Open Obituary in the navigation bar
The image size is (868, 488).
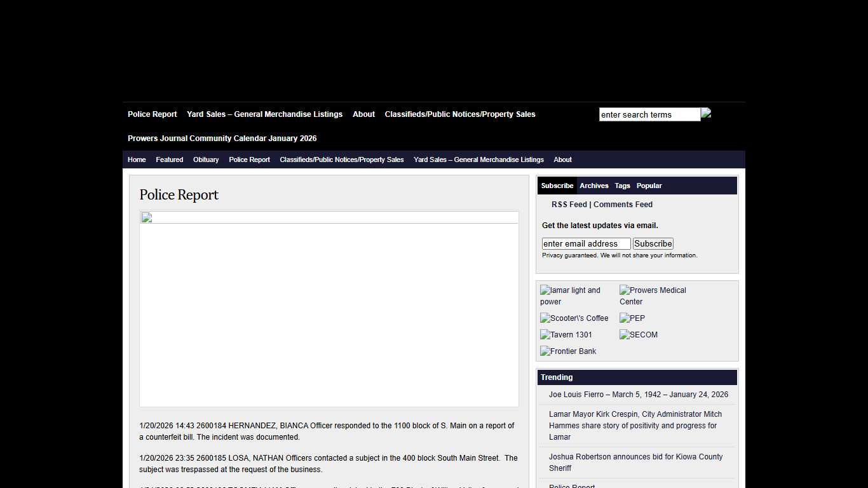tap(206, 159)
